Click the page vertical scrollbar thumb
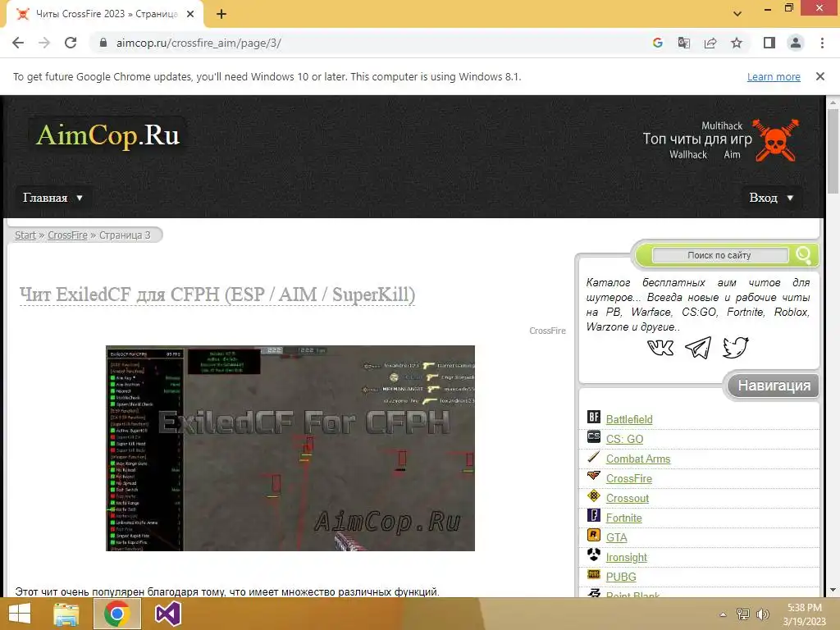 (833, 151)
